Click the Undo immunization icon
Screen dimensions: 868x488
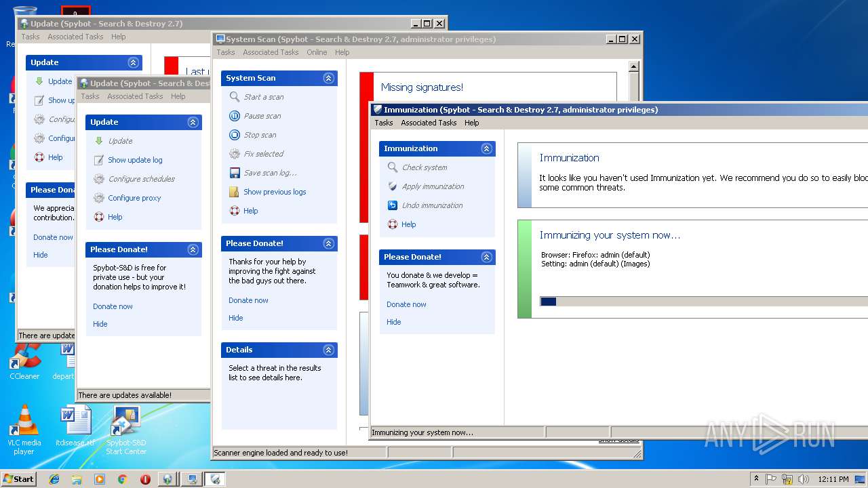[393, 205]
